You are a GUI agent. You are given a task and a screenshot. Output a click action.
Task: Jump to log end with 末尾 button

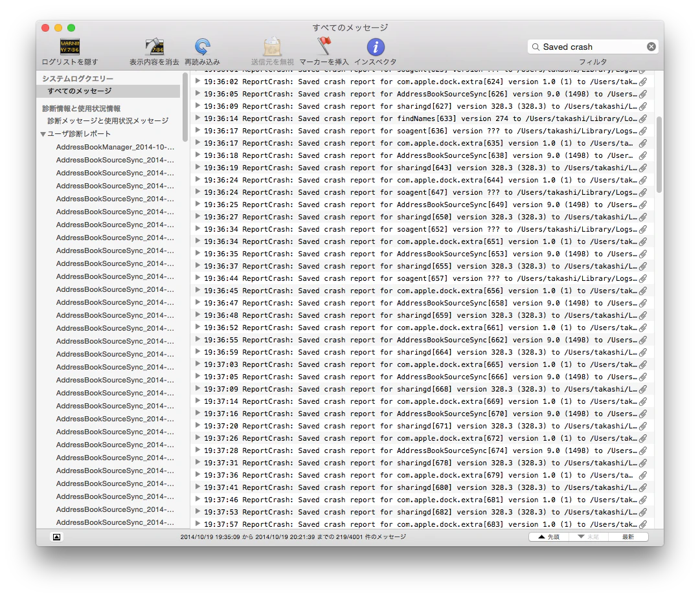pyautogui.click(x=588, y=537)
